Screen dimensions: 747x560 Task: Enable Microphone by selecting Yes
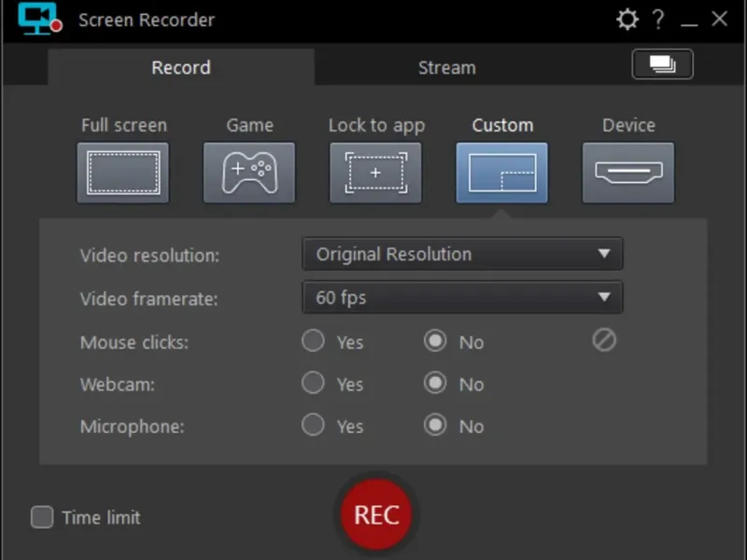tap(313, 425)
